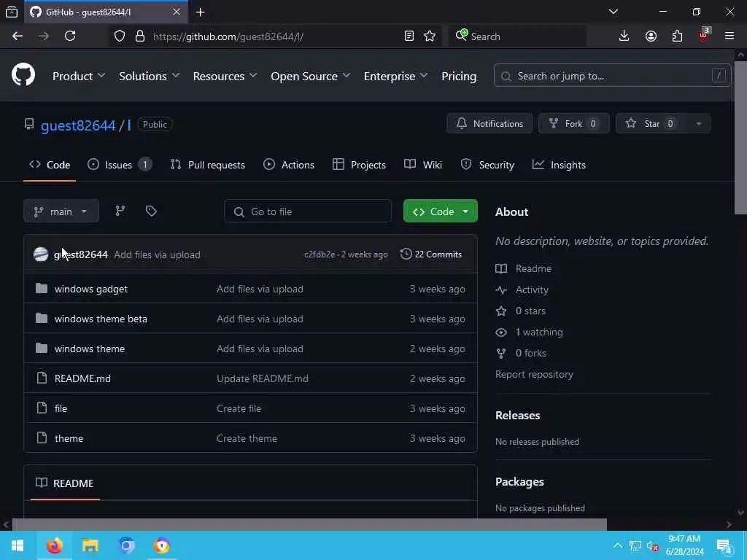Expand the Open Source menu
This screenshot has width=747, height=560.
(x=311, y=76)
